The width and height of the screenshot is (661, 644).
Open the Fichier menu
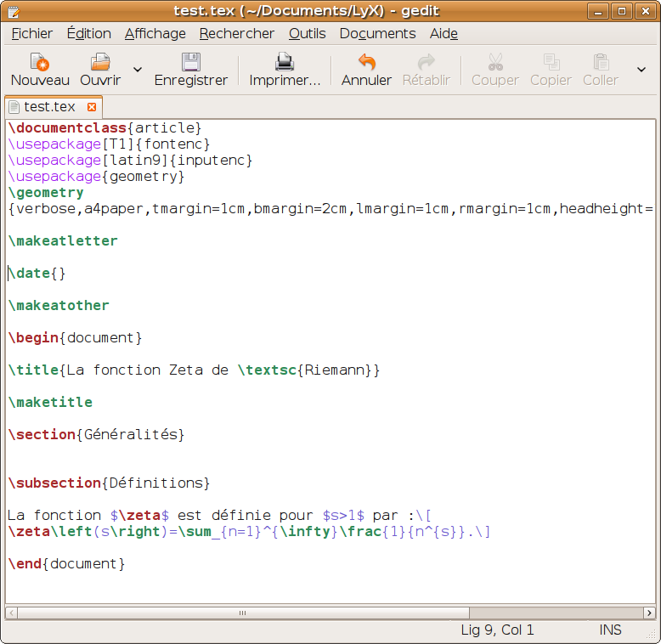pyautogui.click(x=31, y=33)
